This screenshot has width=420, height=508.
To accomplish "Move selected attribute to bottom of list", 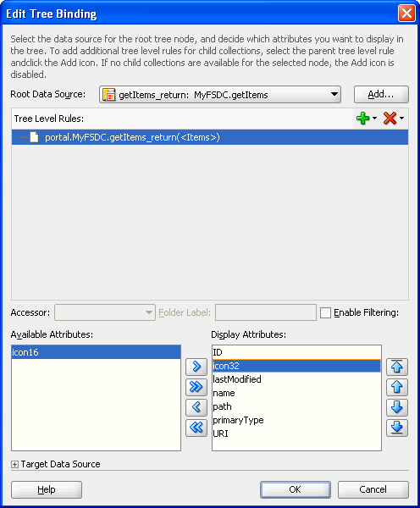I will click(397, 428).
